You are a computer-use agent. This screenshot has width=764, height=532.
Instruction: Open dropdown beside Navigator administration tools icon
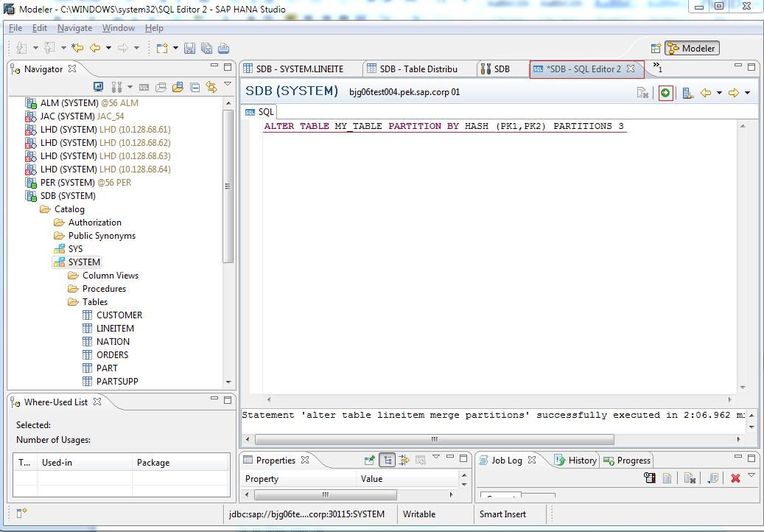130,87
